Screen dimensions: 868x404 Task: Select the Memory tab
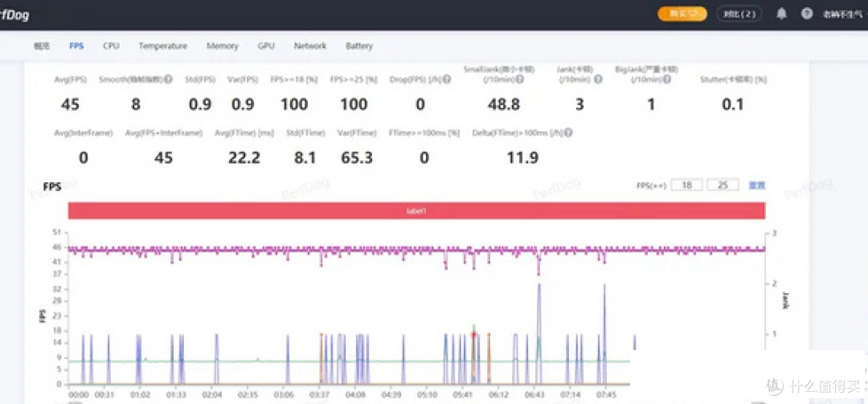223,46
